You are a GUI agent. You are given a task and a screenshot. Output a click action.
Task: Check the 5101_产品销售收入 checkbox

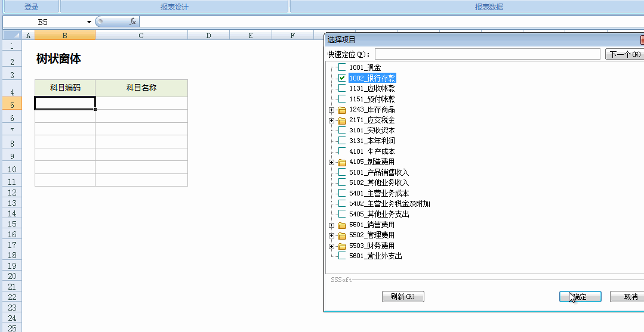[x=342, y=172]
